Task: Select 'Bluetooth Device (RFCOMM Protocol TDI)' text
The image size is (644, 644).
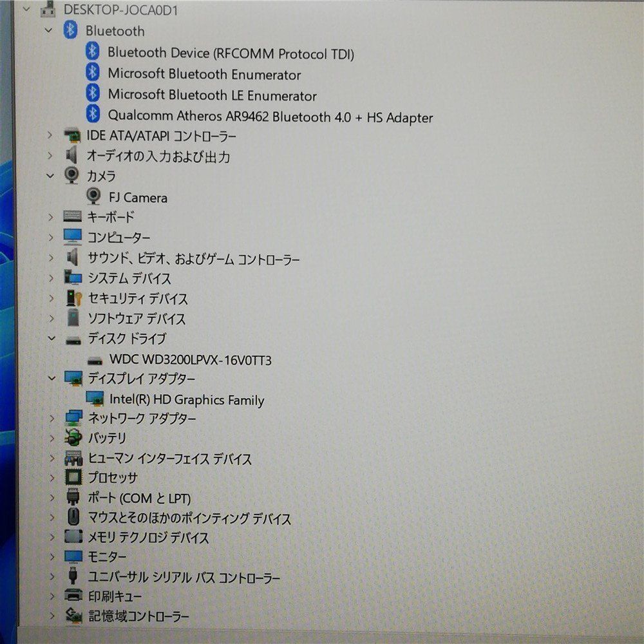Action: point(231,53)
